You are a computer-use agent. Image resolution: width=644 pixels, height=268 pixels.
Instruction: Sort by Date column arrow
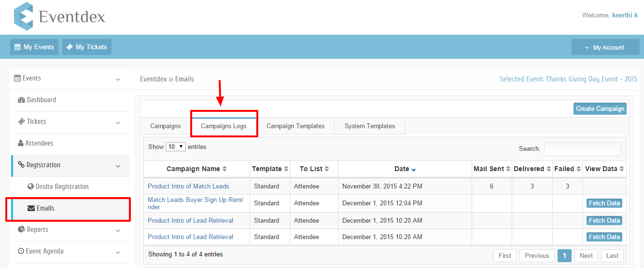pyautogui.click(x=414, y=170)
